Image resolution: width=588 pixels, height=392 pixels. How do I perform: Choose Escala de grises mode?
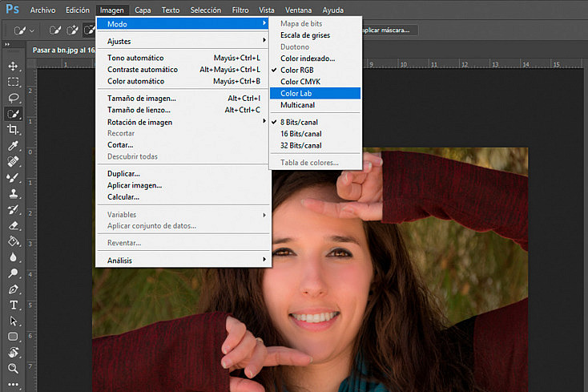(x=315, y=35)
